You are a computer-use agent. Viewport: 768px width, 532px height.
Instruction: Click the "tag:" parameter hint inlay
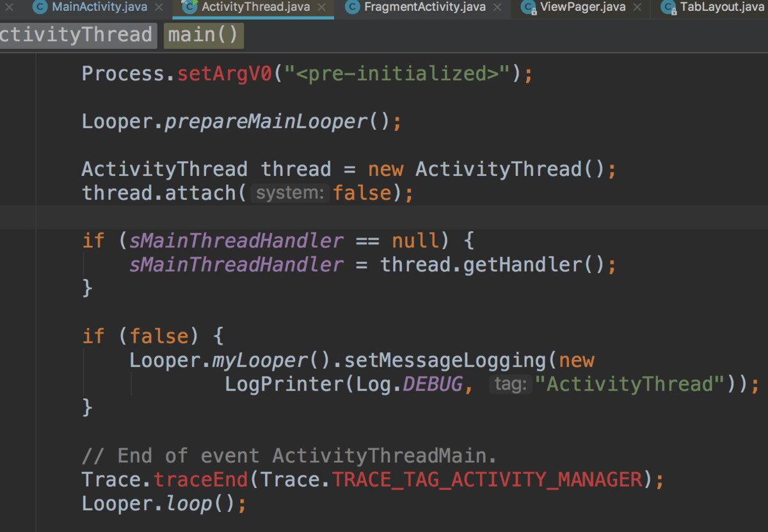click(510, 384)
